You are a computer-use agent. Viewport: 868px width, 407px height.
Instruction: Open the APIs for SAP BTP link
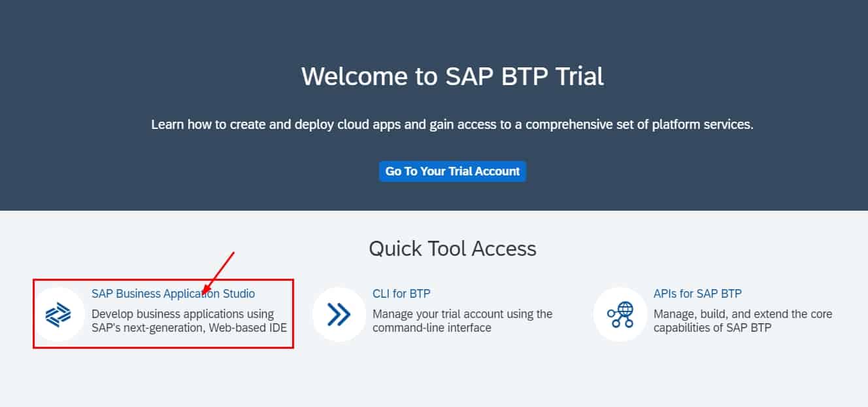pyautogui.click(x=697, y=293)
